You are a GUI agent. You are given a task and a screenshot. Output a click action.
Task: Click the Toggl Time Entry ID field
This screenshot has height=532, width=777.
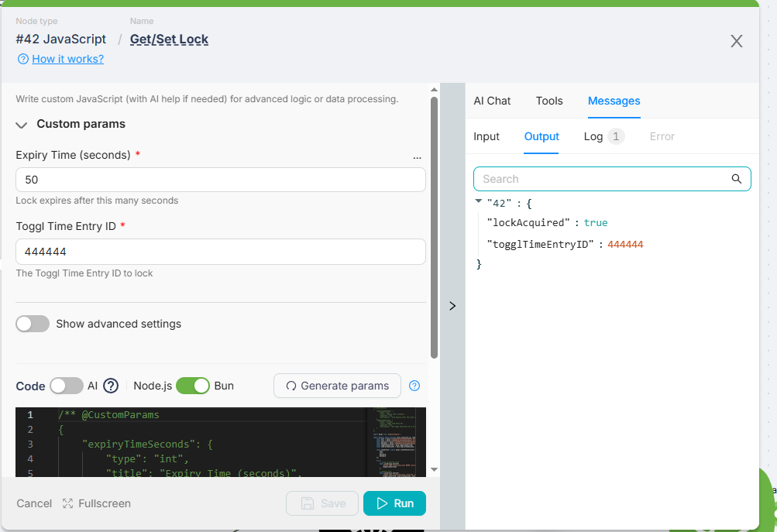click(x=221, y=252)
